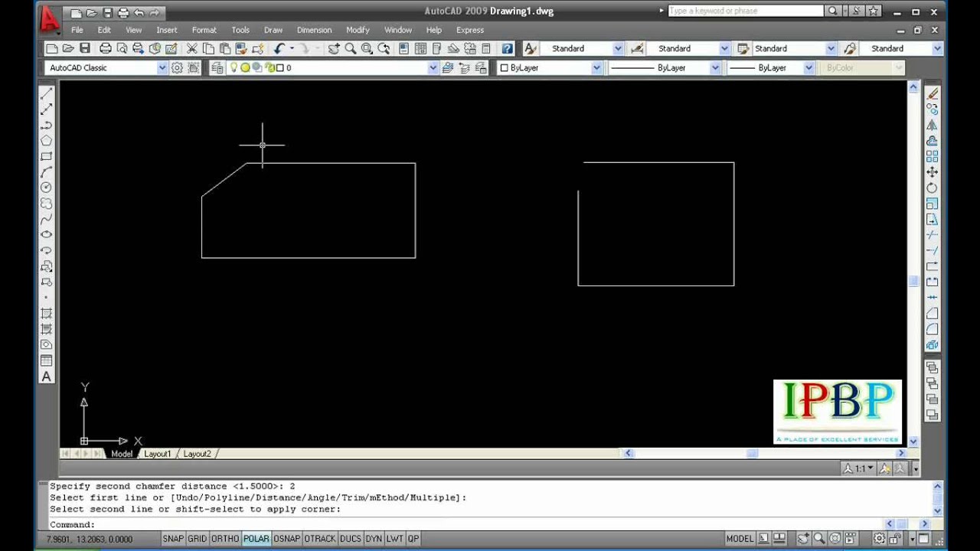Click the Undo arrow icon
Image resolution: width=980 pixels, height=551 pixels.
[279, 48]
